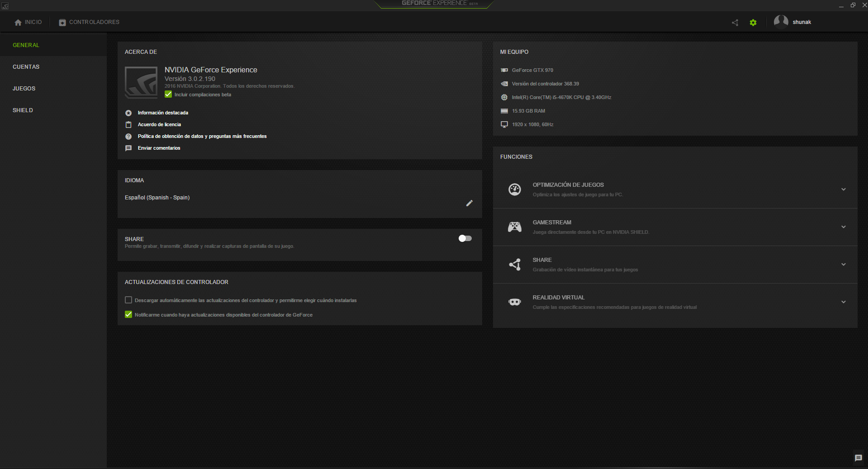Click the VR headset icon for Realidad Virtual
868x469 pixels.
tap(515, 302)
